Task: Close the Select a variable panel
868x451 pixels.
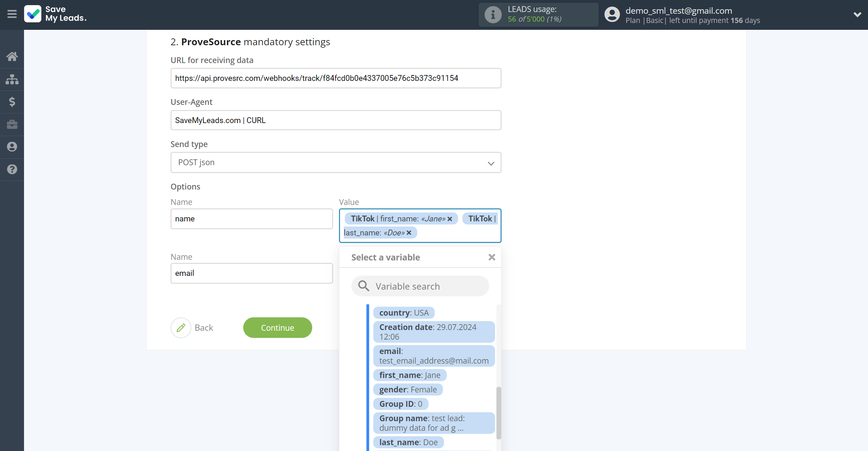Action: click(x=492, y=257)
